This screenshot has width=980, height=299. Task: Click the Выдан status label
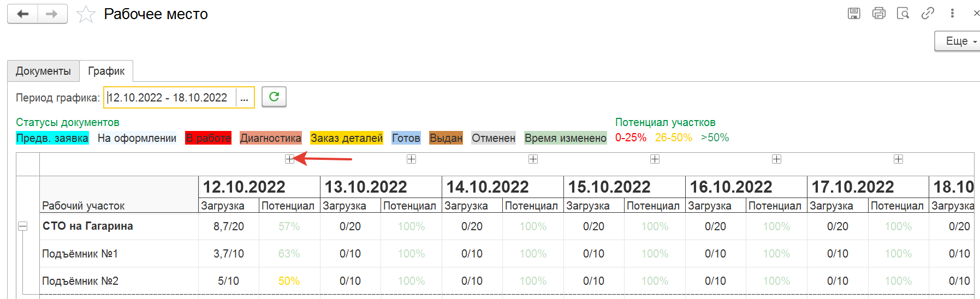[446, 138]
